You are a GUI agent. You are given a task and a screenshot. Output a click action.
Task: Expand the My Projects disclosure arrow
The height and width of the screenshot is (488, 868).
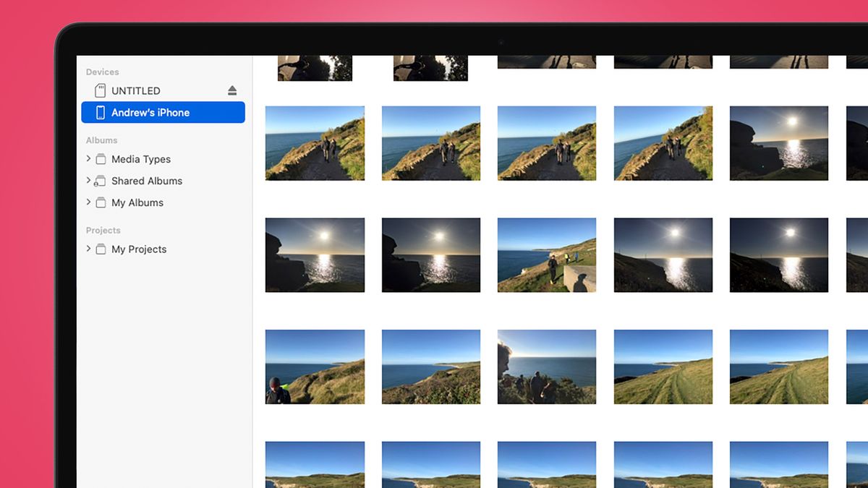[88, 249]
